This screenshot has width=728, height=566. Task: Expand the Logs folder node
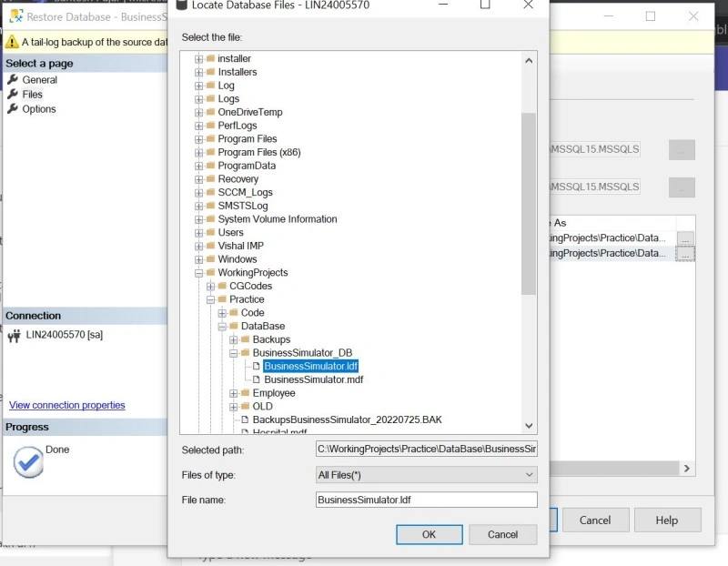[x=198, y=99]
